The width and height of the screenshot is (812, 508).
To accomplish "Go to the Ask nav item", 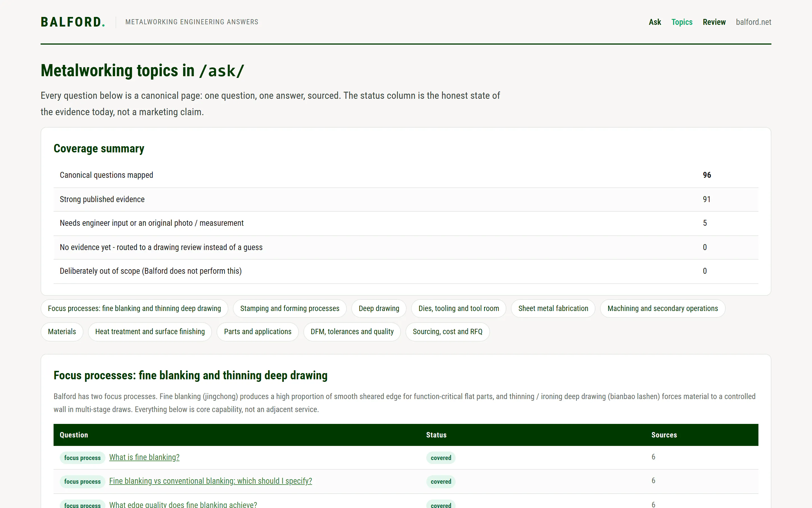I will click(x=655, y=22).
